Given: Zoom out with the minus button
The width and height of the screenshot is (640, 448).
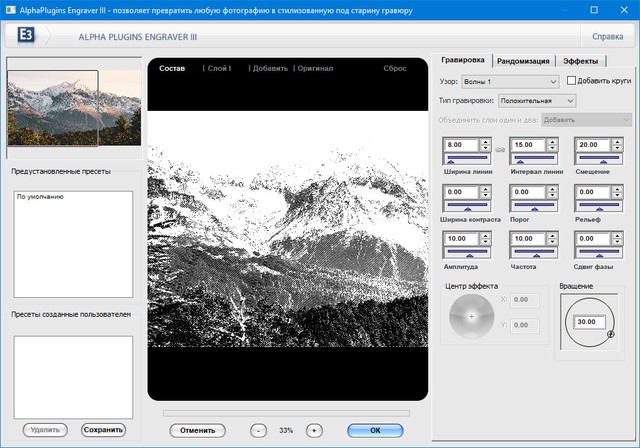Looking at the screenshot, I should (x=258, y=430).
